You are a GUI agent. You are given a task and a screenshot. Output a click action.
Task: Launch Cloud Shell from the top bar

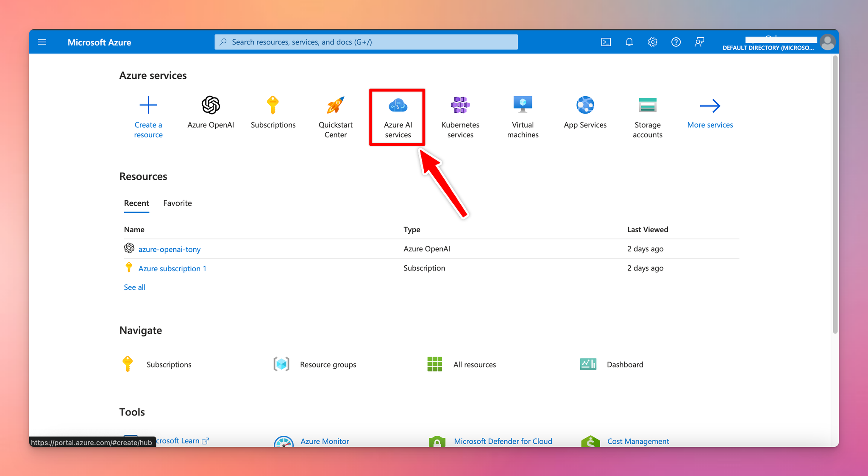(x=606, y=42)
